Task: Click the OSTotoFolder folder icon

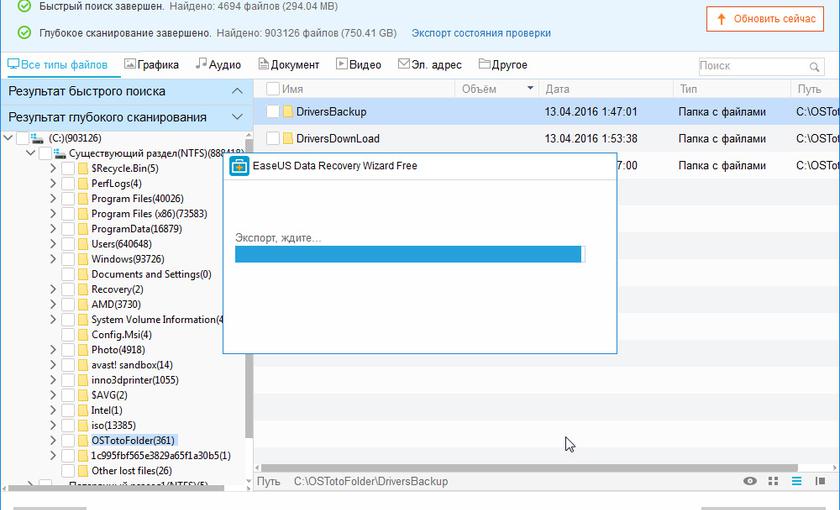Action: (82, 440)
